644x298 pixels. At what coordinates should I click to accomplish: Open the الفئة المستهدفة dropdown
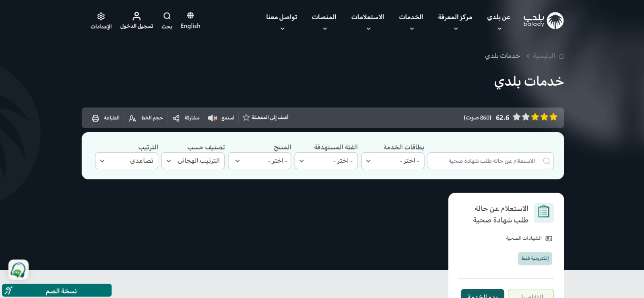coord(326,161)
